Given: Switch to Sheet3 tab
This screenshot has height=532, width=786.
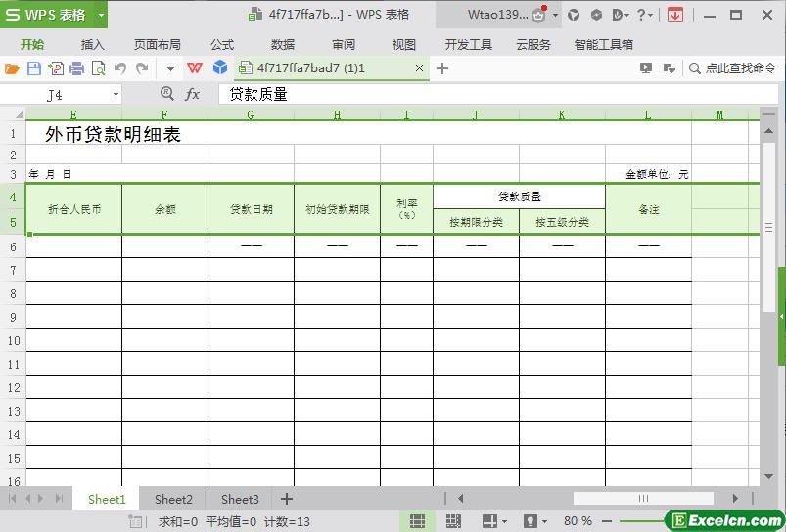Looking at the screenshot, I should tap(240, 499).
